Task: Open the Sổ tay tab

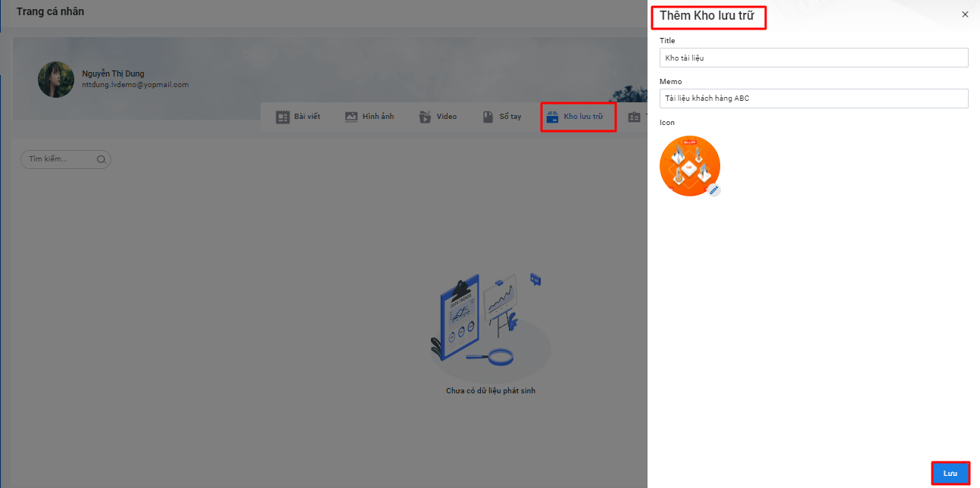Action: pos(510,117)
